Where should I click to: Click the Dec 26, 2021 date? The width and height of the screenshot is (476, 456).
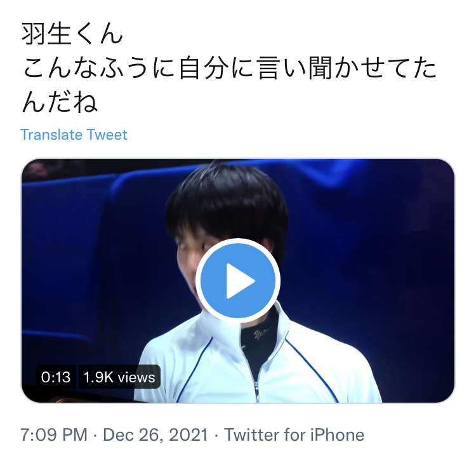point(155,435)
